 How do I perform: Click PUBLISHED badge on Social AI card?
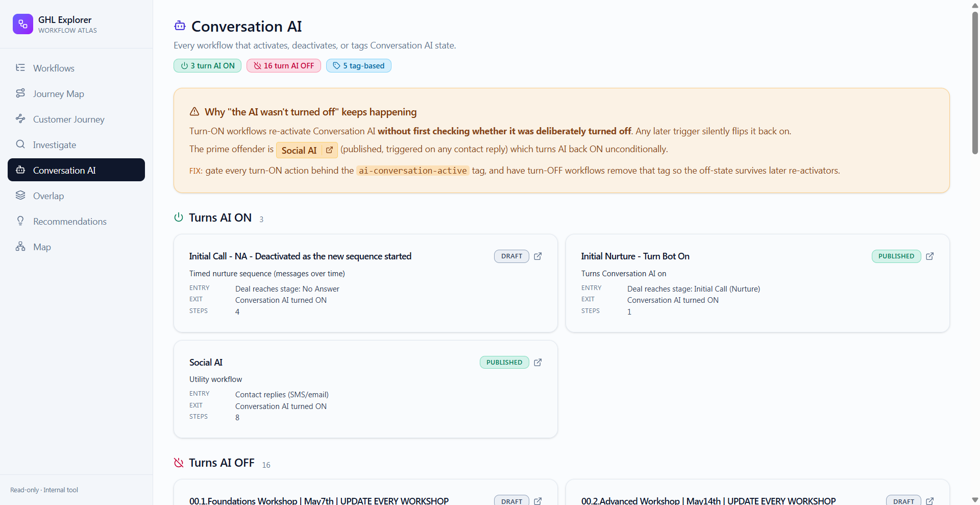point(504,363)
